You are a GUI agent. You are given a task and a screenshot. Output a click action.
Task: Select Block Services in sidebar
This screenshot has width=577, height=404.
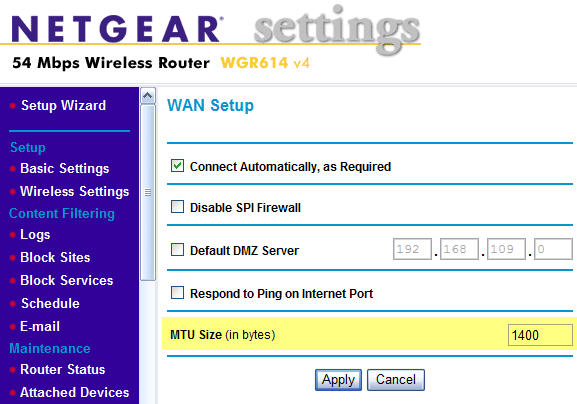(67, 280)
